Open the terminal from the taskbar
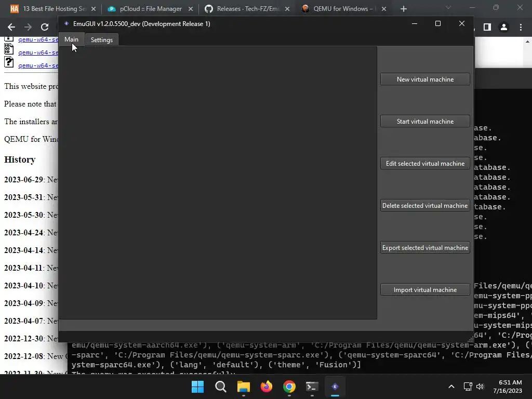Image resolution: width=532 pixels, height=399 pixels. coord(312,387)
